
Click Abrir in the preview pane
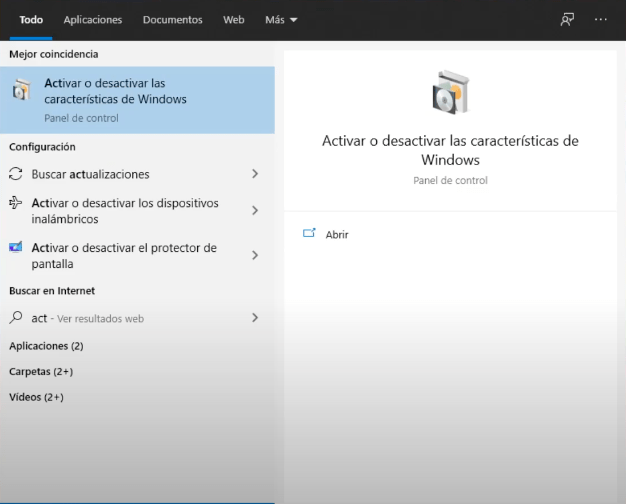(x=337, y=235)
